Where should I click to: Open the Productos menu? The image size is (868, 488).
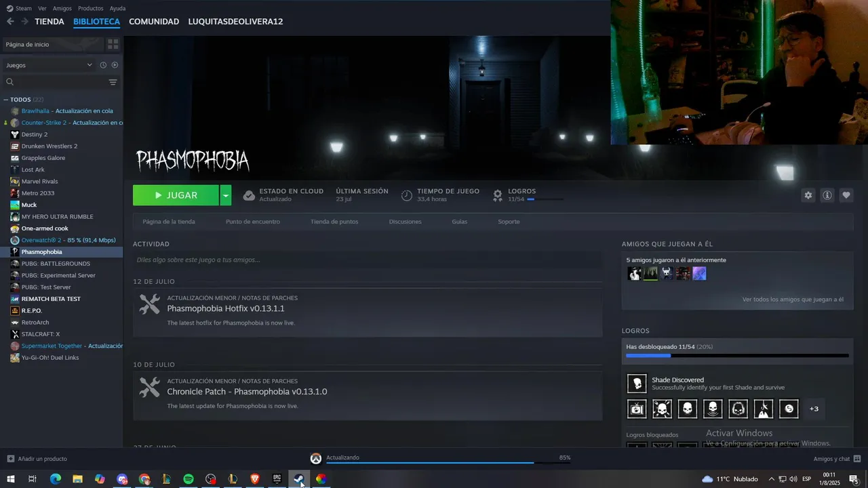click(91, 8)
